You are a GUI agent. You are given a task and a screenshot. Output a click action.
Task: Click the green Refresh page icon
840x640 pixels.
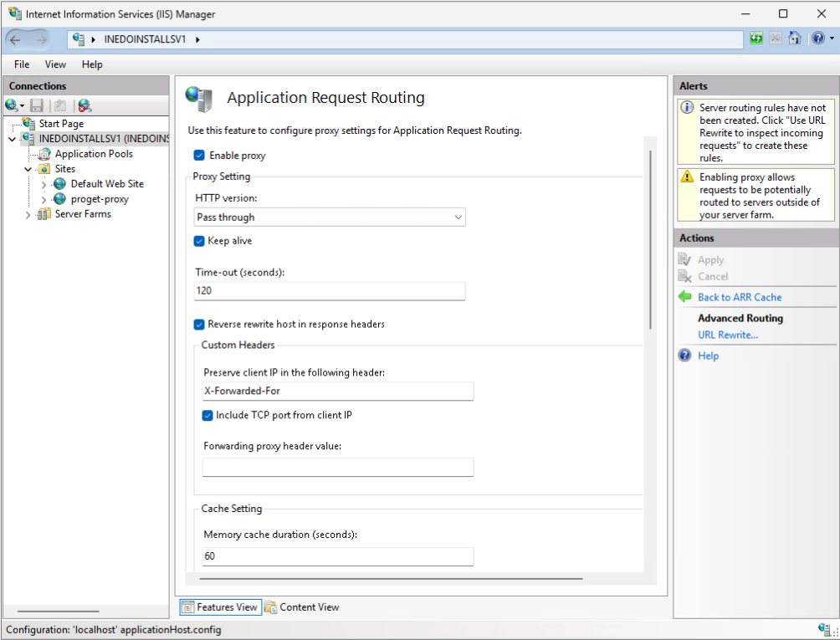(x=755, y=38)
